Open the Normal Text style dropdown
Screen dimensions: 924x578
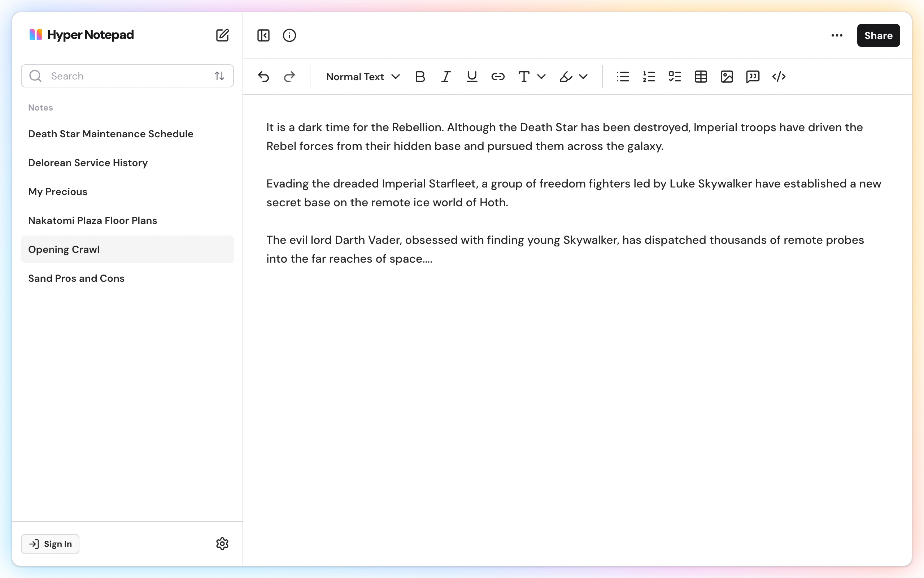pyautogui.click(x=363, y=77)
